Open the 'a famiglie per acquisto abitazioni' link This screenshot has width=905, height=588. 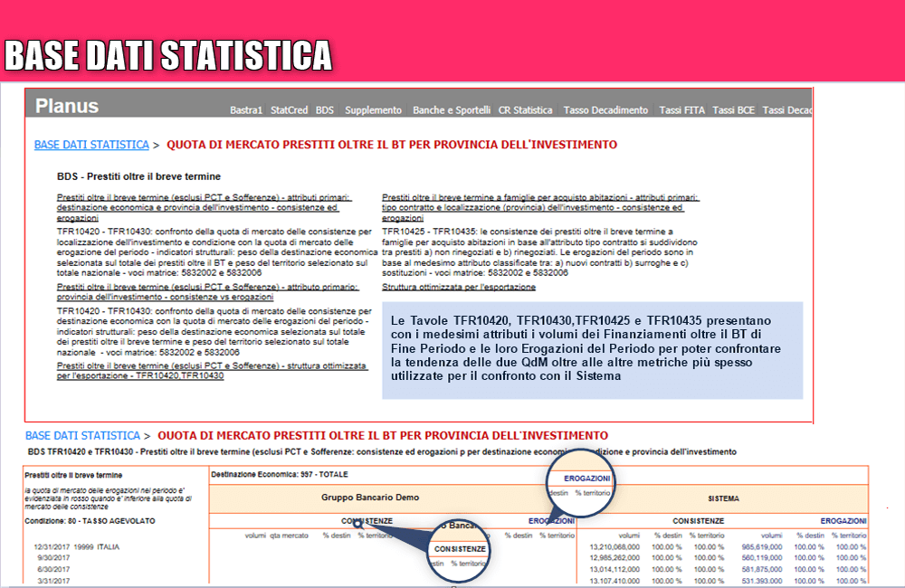pyautogui.click(x=540, y=208)
